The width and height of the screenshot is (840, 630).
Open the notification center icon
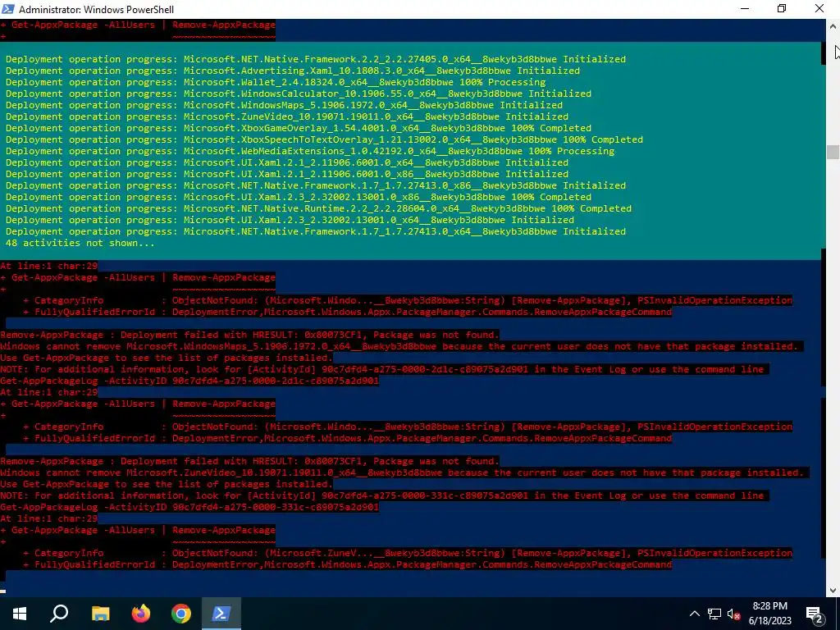(815, 614)
